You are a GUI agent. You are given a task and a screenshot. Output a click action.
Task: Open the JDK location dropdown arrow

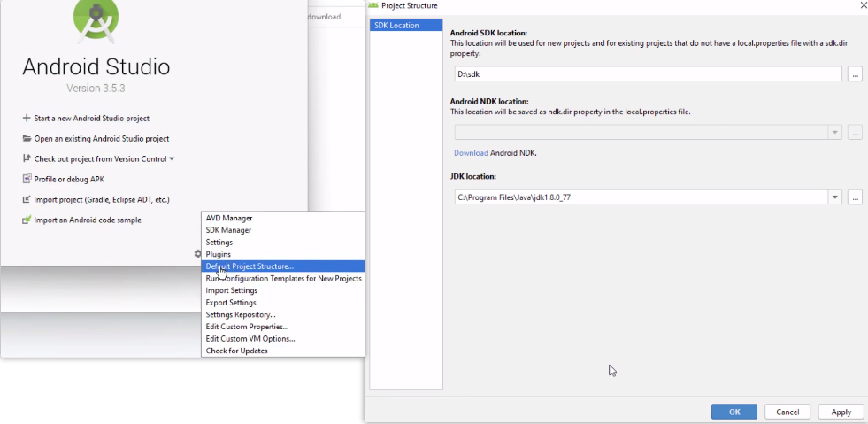[x=834, y=197]
